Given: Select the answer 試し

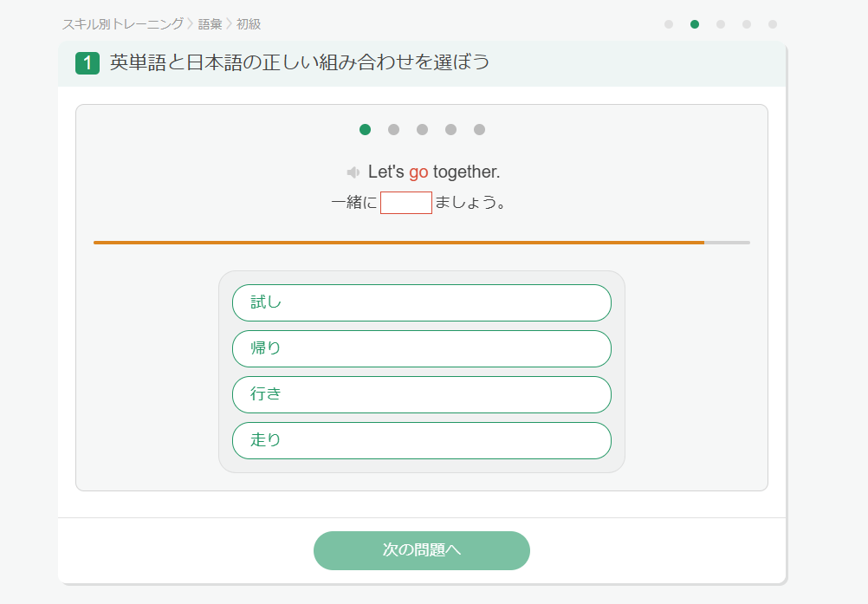Looking at the screenshot, I should [x=422, y=302].
